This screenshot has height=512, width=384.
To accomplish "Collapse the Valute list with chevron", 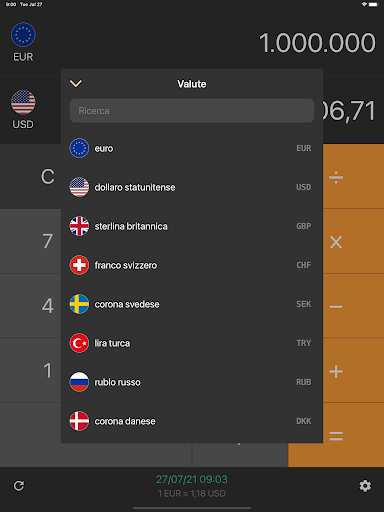I will pyautogui.click(x=76, y=83).
